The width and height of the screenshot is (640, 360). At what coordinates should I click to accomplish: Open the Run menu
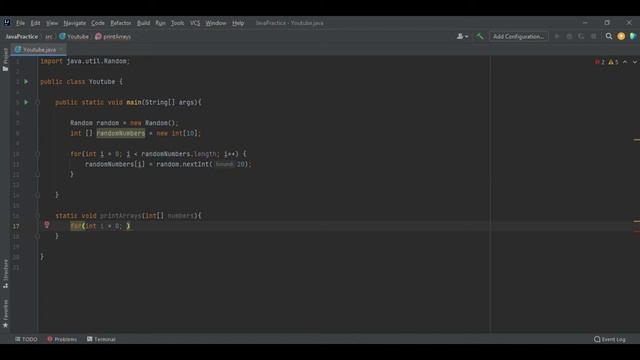160,23
